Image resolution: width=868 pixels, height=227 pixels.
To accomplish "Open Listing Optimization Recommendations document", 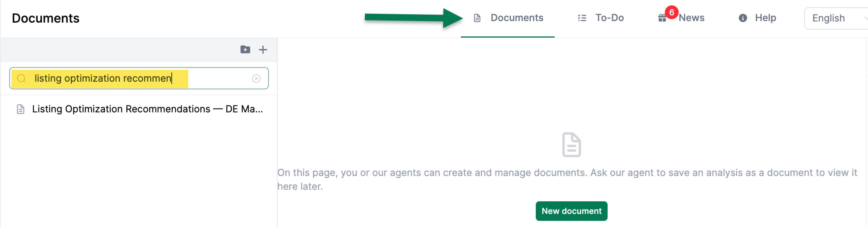I will click(x=147, y=109).
